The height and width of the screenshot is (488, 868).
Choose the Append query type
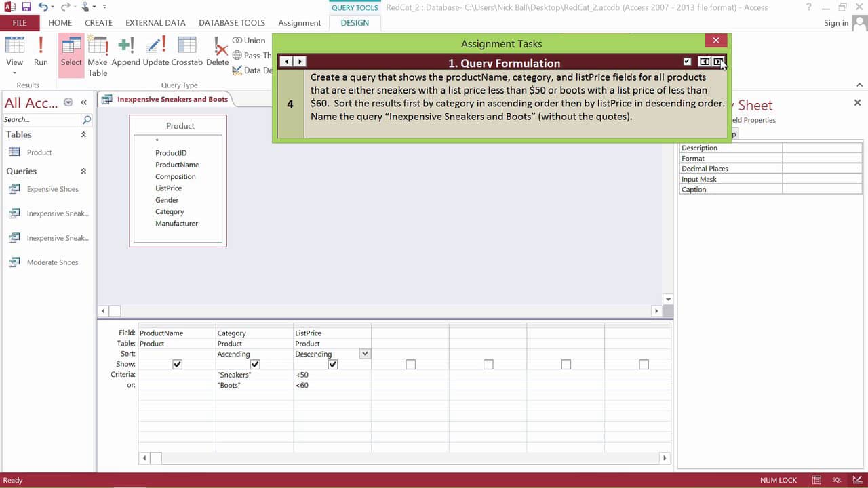[x=125, y=52]
